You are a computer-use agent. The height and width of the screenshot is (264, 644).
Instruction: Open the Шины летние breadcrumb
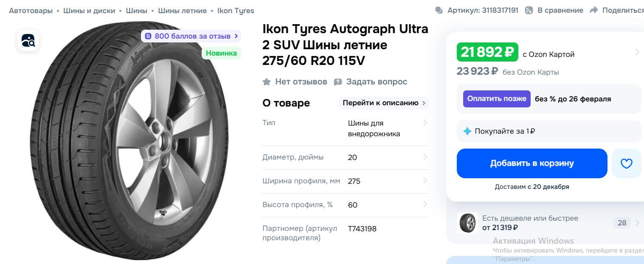pyautogui.click(x=182, y=11)
